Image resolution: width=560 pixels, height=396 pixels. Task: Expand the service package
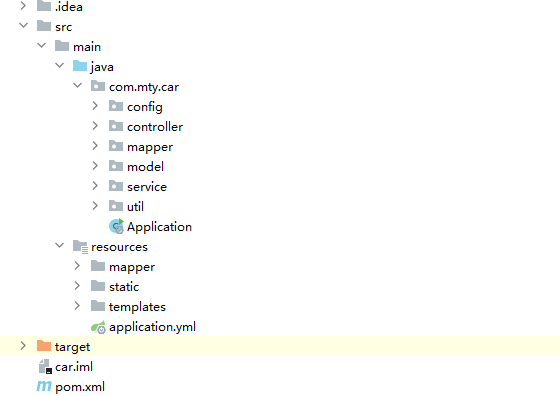click(x=95, y=186)
